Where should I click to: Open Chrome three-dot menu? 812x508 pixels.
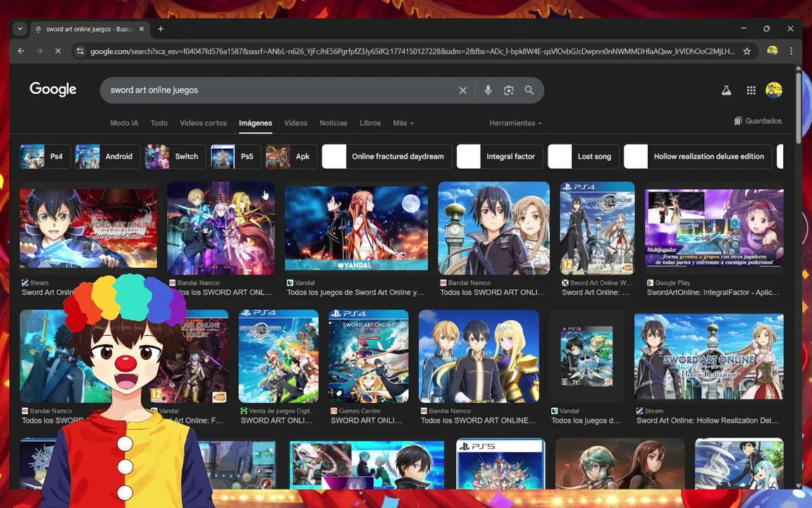pyautogui.click(x=791, y=51)
